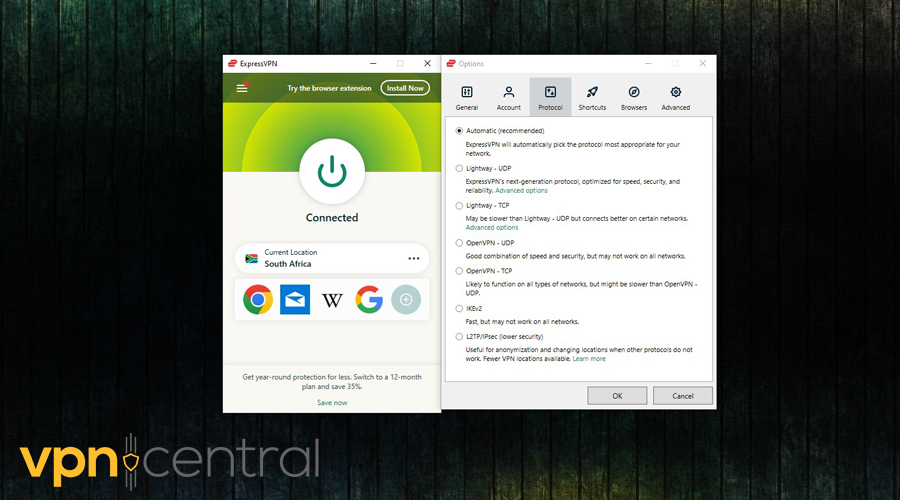Switch to the General tab
Screen dimensions: 900x500
click(x=467, y=97)
